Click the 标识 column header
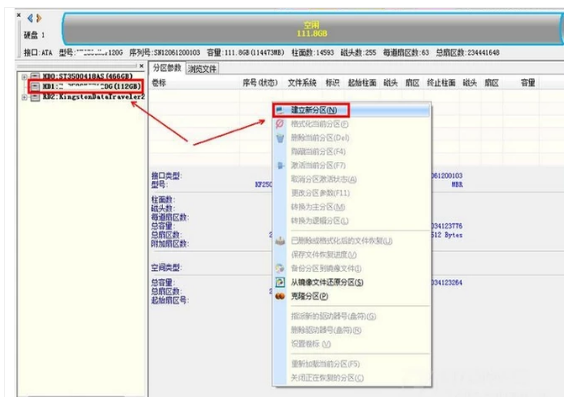Image resolution: width=564 pixels, height=397 pixels. click(332, 83)
